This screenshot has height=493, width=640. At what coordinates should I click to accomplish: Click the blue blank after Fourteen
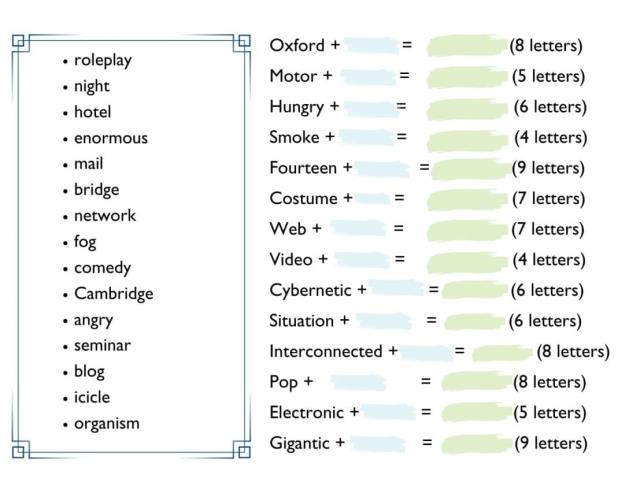point(383,169)
